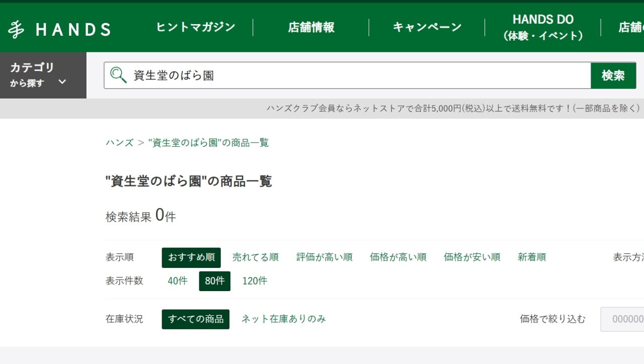Show 40件 per page

pos(178,281)
